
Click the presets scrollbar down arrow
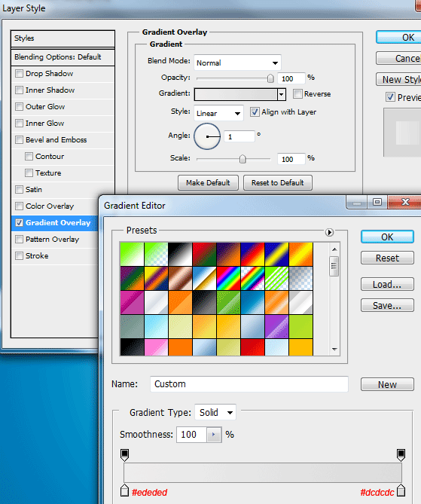click(334, 350)
